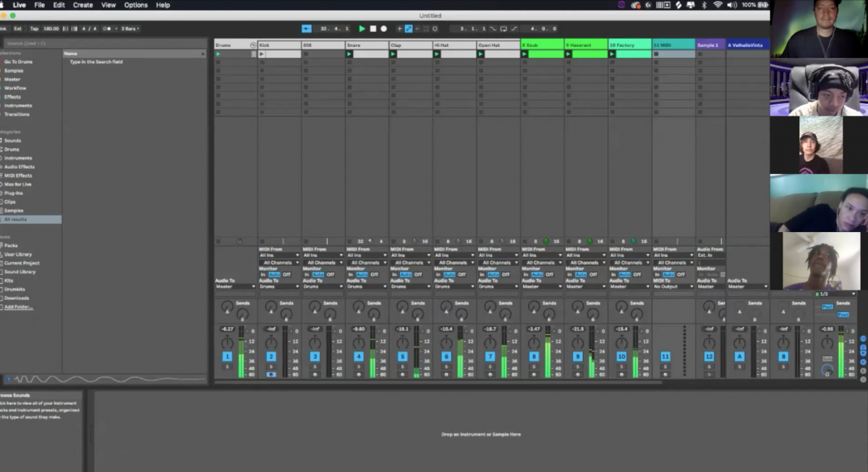868x472 pixels.
Task: Toggle the Ext sync button
Action: (x=17, y=29)
